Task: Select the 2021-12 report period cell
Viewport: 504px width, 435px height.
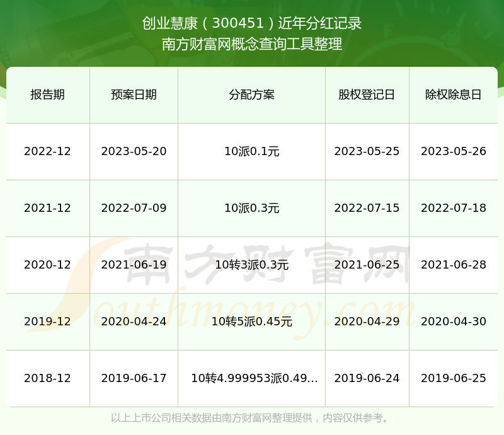Action: coord(48,208)
